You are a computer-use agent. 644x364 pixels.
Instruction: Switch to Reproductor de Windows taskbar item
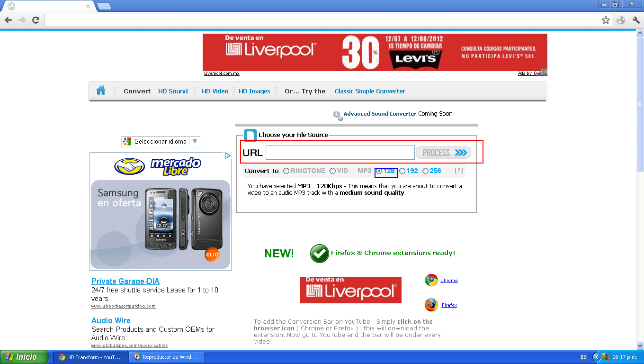166,357
